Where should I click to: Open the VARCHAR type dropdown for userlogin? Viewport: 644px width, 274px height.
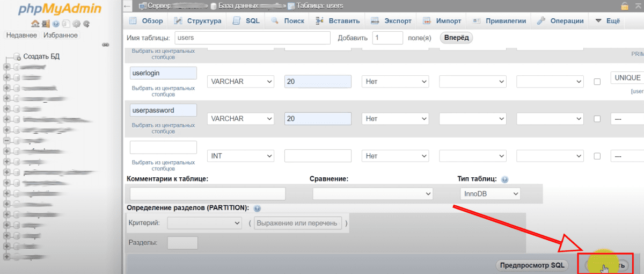coord(241,82)
